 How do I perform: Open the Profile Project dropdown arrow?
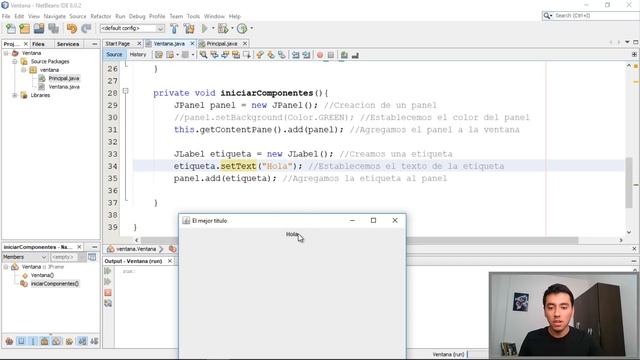click(251, 28)
